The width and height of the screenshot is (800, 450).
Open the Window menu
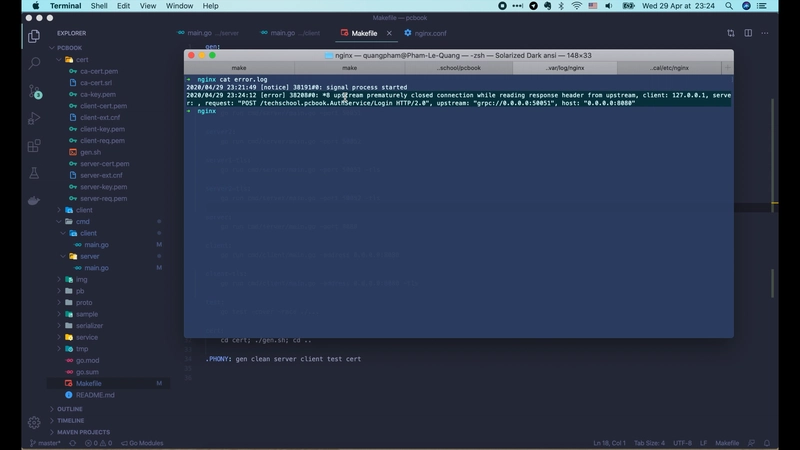(179, 6)
